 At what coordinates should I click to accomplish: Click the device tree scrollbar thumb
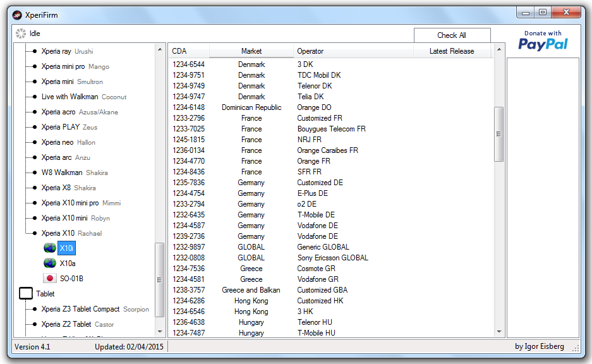pos(160,280)
